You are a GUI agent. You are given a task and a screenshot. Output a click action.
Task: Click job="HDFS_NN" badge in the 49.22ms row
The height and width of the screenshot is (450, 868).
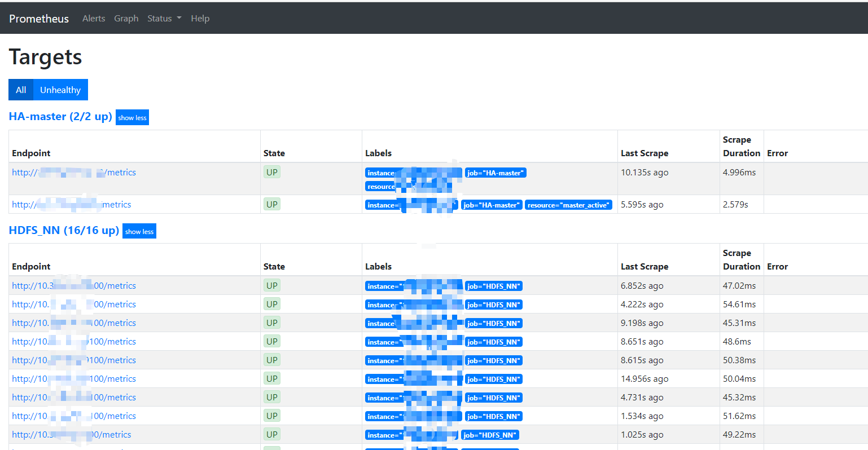490,435
